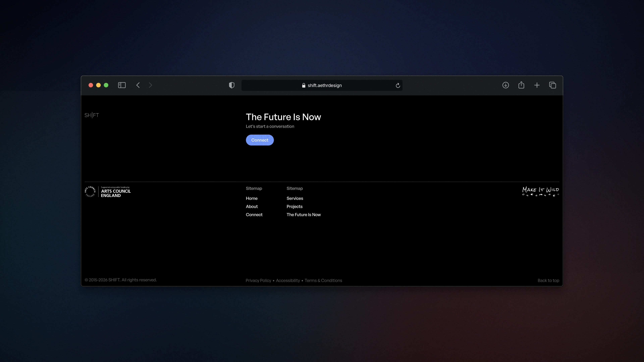Go to the About page link
Screen dimensions: 644x362
tap(252, 206)
